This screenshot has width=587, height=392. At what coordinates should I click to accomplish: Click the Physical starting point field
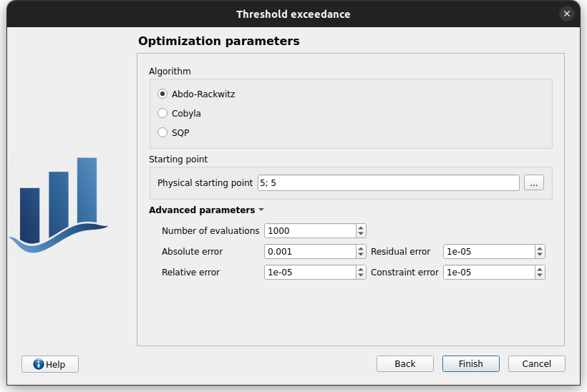coord(387,183)
